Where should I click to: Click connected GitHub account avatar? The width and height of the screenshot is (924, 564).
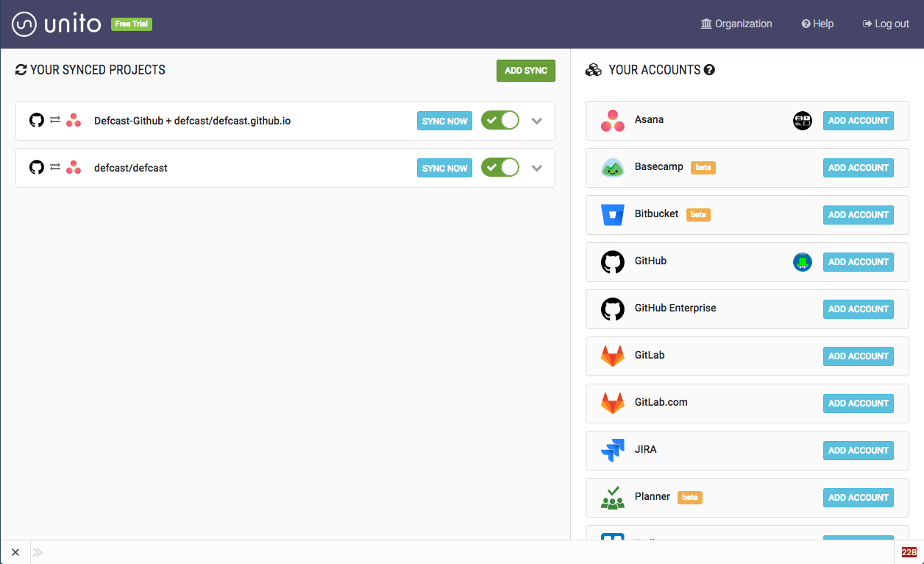click(803, 262)
